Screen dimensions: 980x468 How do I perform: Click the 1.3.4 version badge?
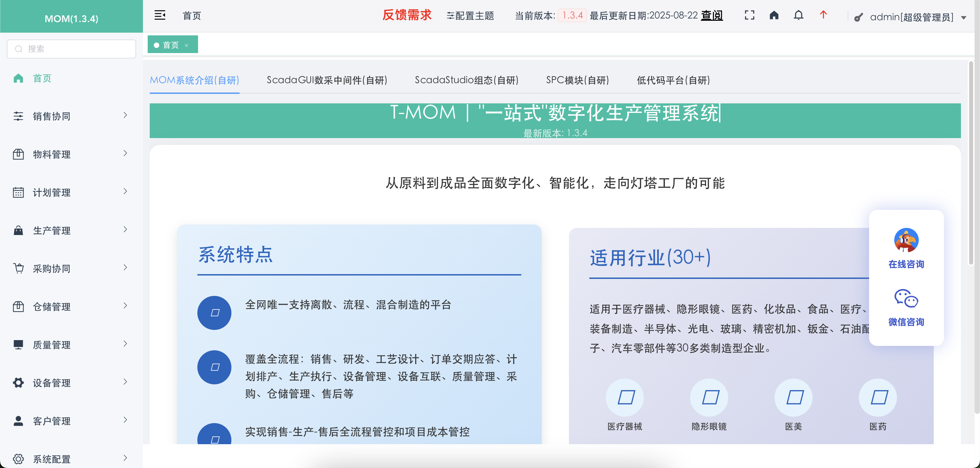(573, 15)
